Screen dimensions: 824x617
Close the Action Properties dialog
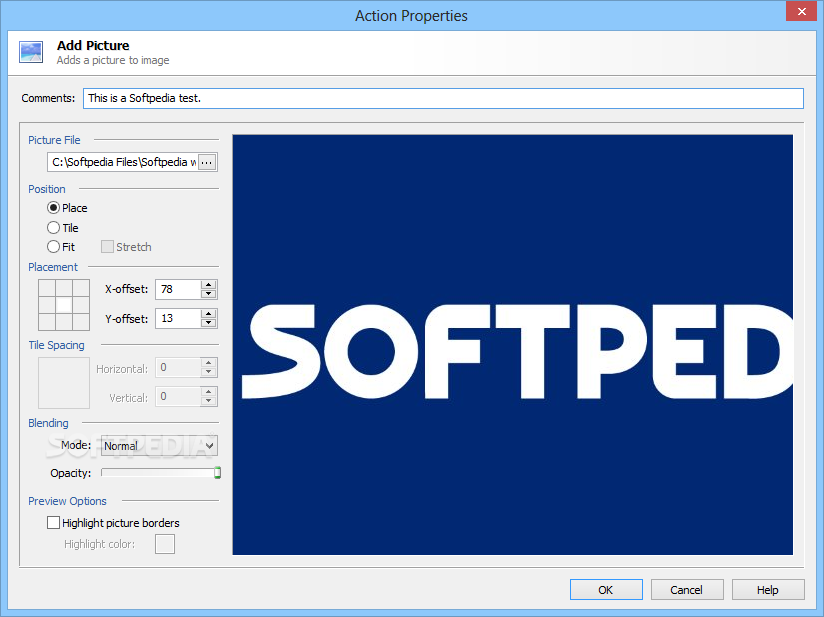click(801, 12)
